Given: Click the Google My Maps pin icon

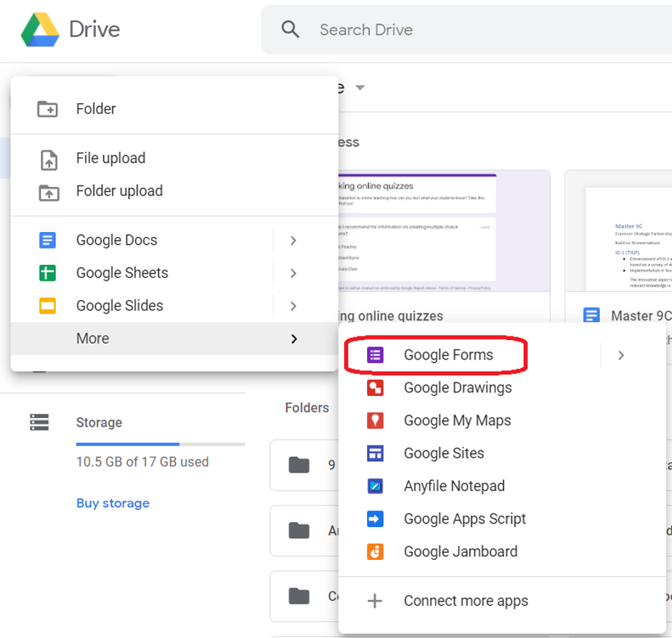Looking at the screenshot, I should (x=375, y=420).
